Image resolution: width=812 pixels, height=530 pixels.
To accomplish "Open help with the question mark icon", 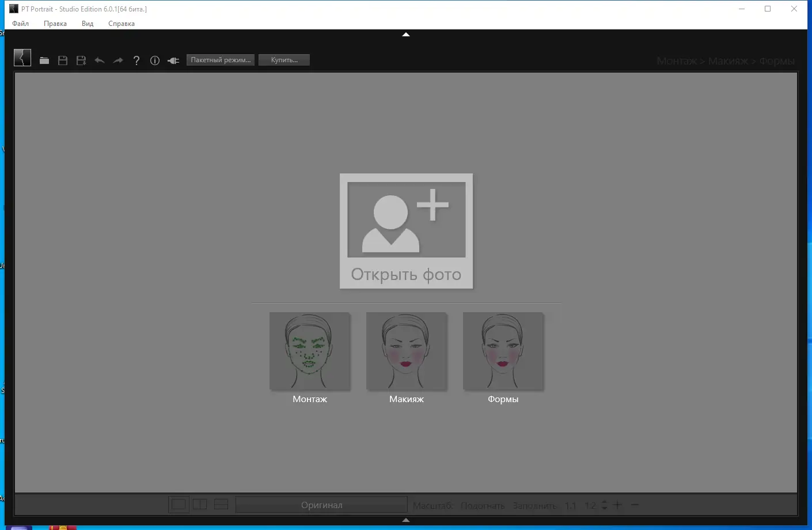I will (136, 60).
